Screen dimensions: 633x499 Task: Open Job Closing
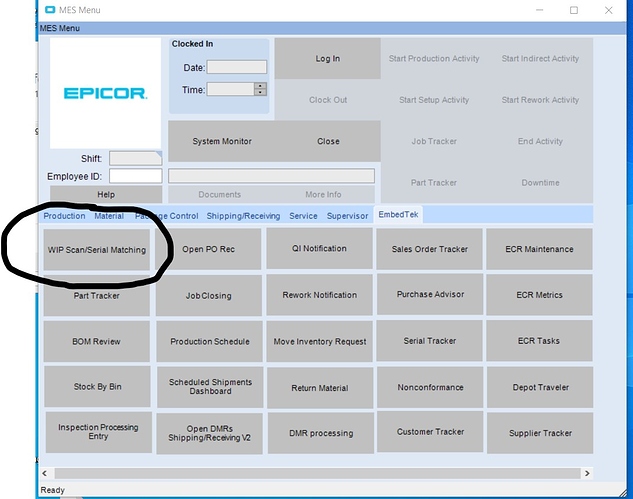209,296
